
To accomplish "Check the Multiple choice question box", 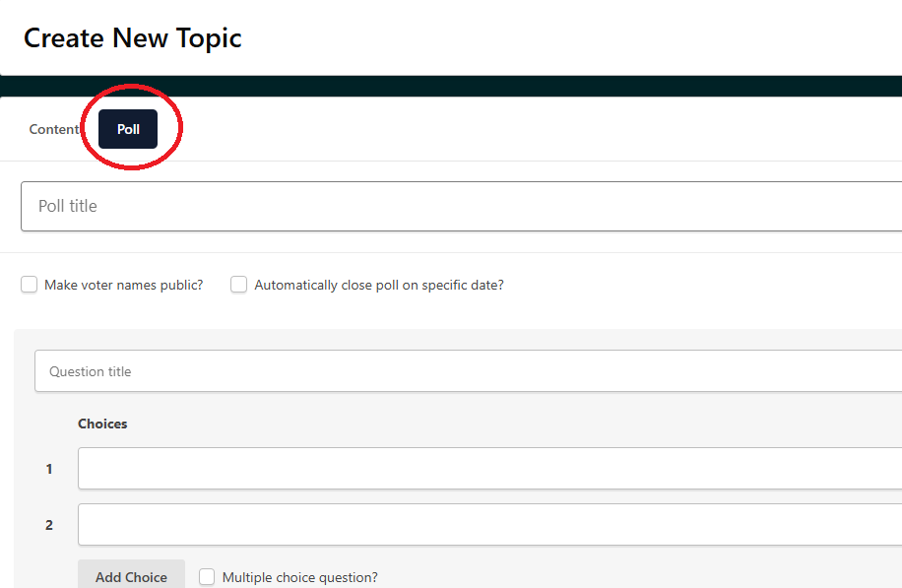I will tap(207, 577).
